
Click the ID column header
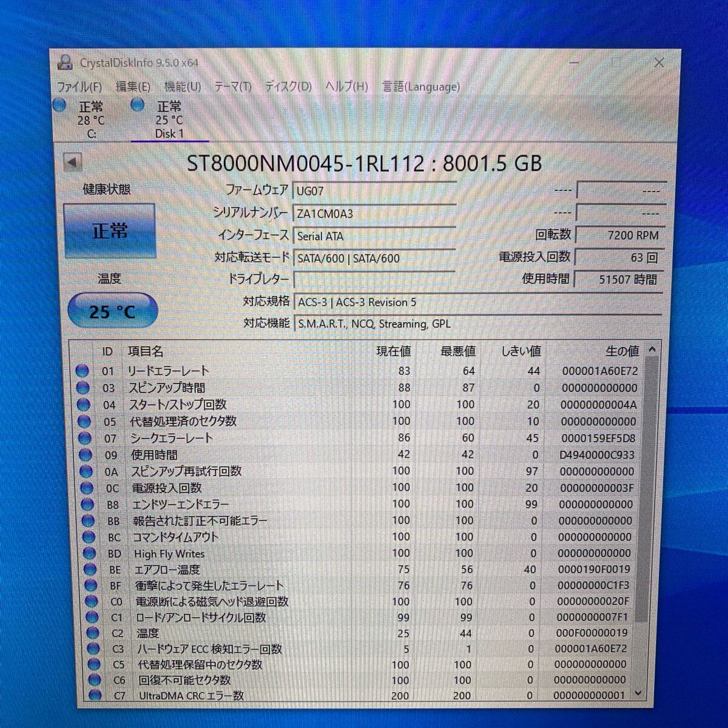[x=107, y=351]
